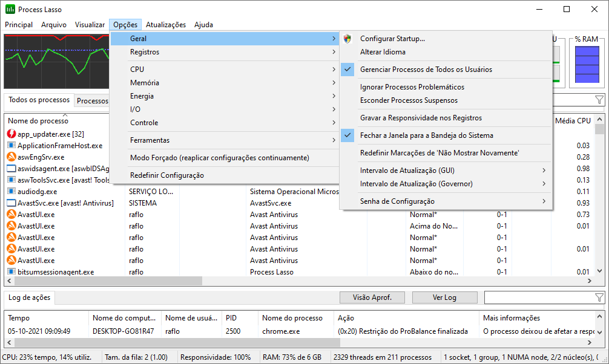This screenshot has width=609, height=364.
Task: Sort by Média CPU column header
Action: pyautogui.click(x=573, y=121)
